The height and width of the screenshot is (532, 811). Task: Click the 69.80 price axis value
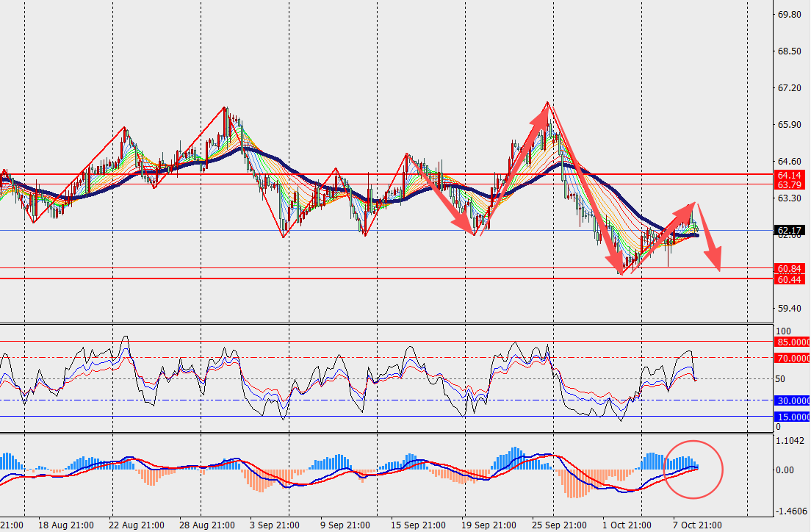pyautogui.click(x=789, y=15)
